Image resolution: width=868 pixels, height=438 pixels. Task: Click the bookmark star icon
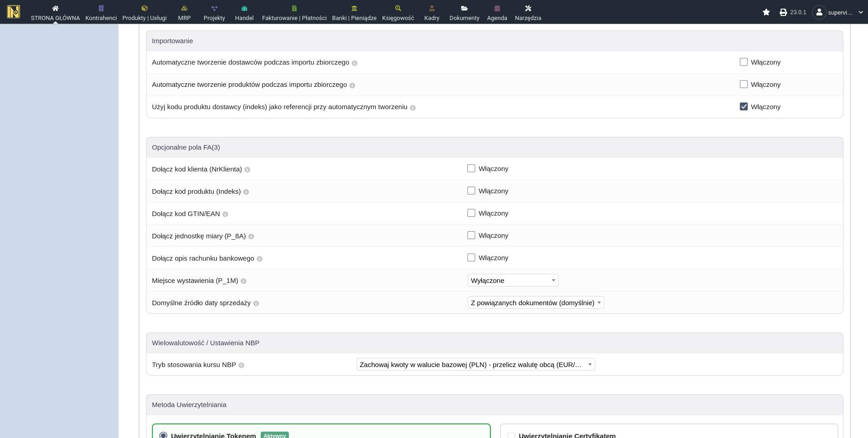coord(766,12)
